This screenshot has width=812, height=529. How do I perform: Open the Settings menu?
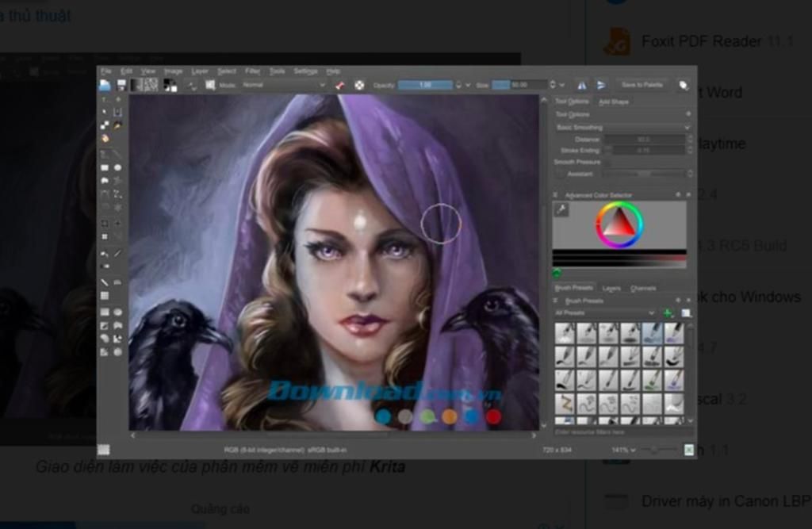(x=305, y=71)
